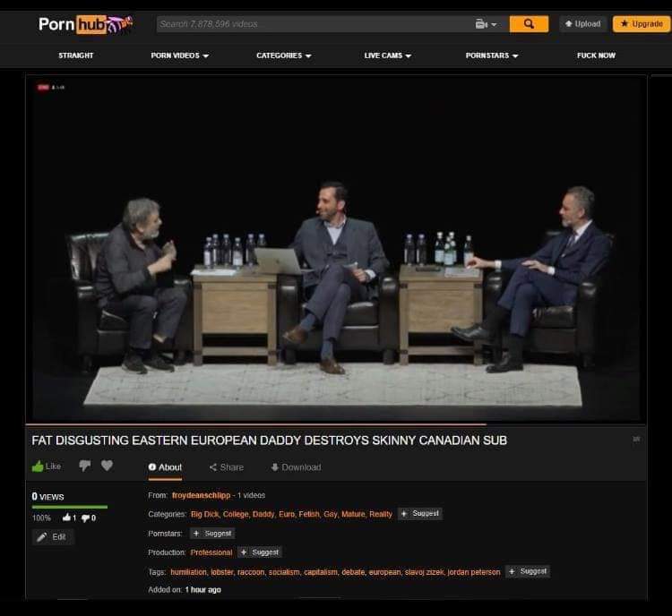The width and height of the screenshot is (672, 616).
Task: Open the camera search-type dropdown
Action: tap(486, 24)
